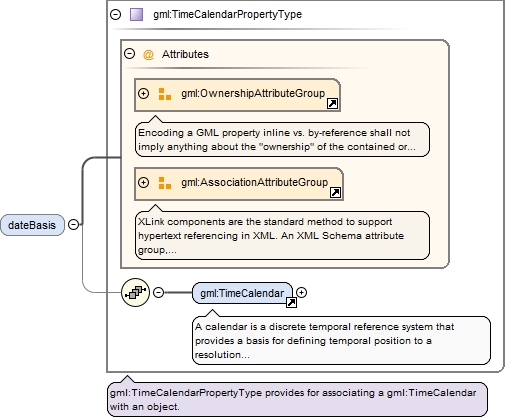Collapse the sequence compositor minus toggle
The width and height of the screenshot is (506, 420).
pyautogui.click(x=158, y=293)
